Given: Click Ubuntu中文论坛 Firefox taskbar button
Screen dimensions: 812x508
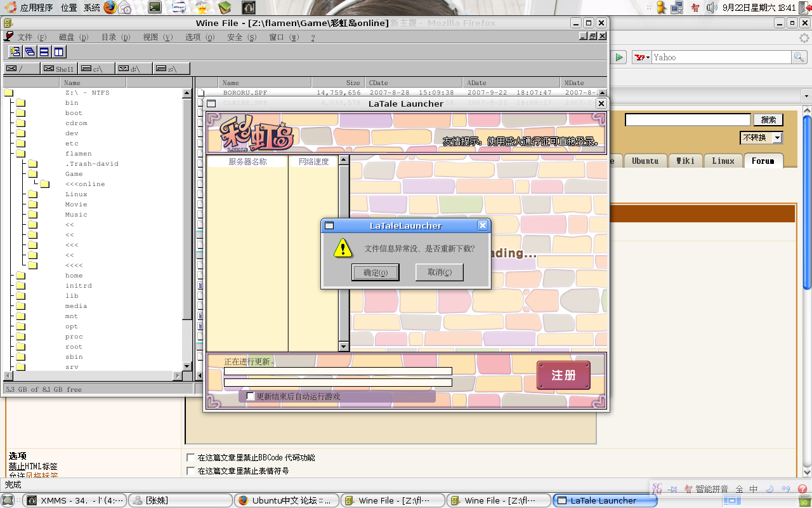Looking at the screenshot, I should [286, 500].
